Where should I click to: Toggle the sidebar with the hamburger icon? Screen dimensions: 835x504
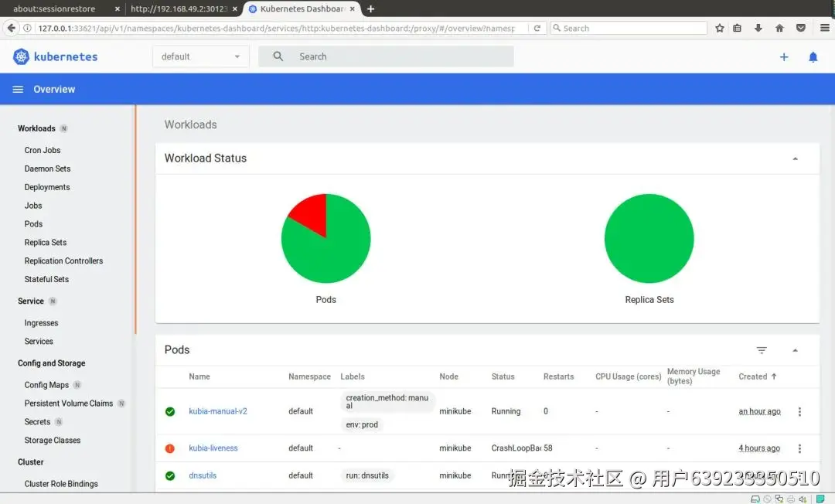point(18,89)
